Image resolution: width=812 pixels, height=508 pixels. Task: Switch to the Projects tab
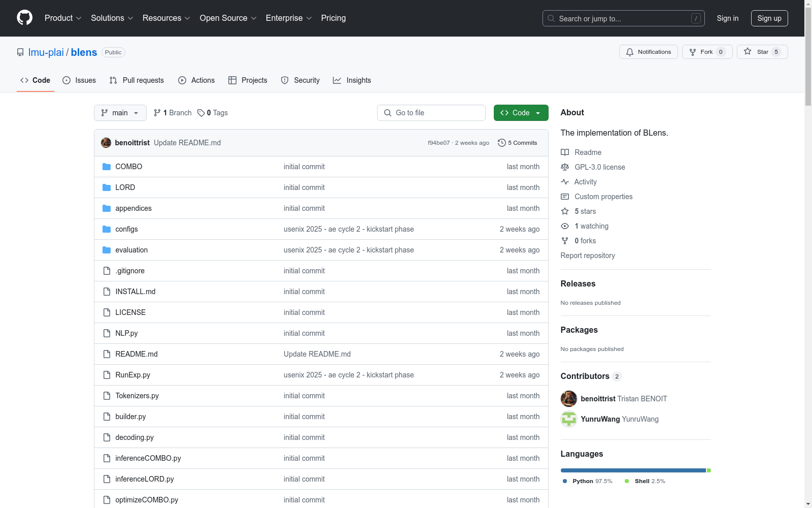[x=248, y=80]
